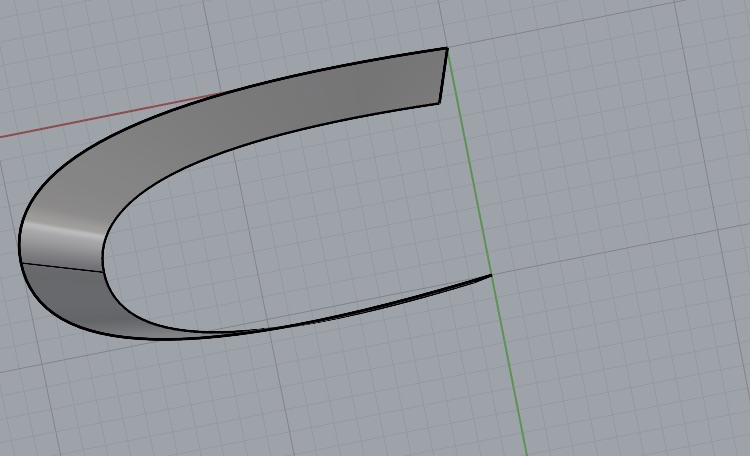Image resolution: width=750 pixels, height=456 pixels.
Task: Click where the seam meets the outer edge
Action: point(20,263)
